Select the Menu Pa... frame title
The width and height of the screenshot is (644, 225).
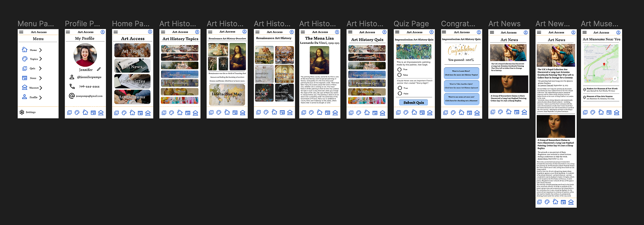coord(36,24)
